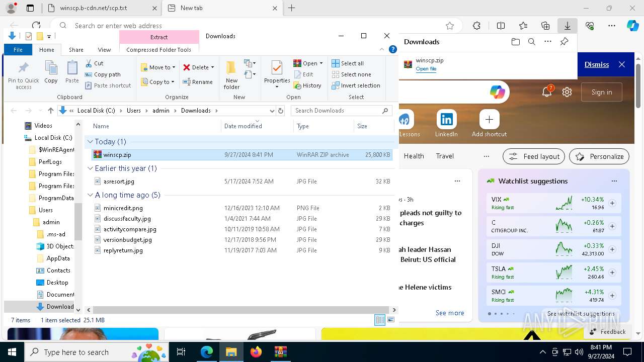Open Edge Extensions puzzle icon
The image size is (644, 362).
[477, 26]
